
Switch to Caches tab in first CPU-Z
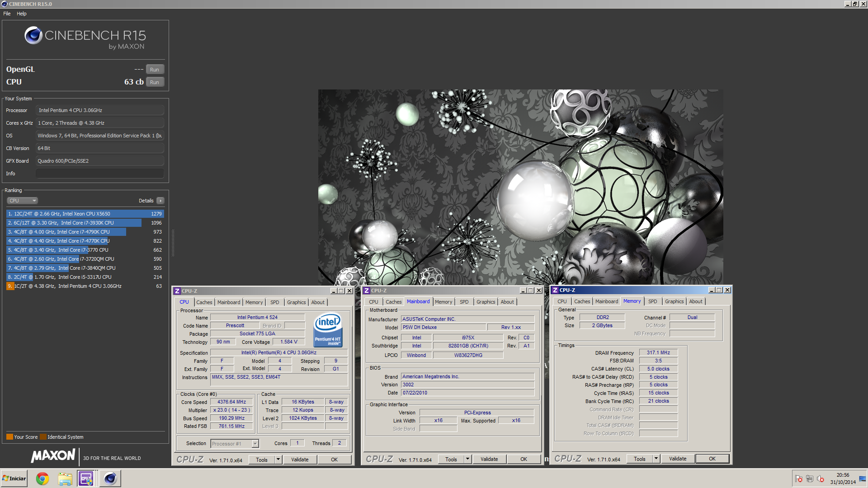[204, 302]
